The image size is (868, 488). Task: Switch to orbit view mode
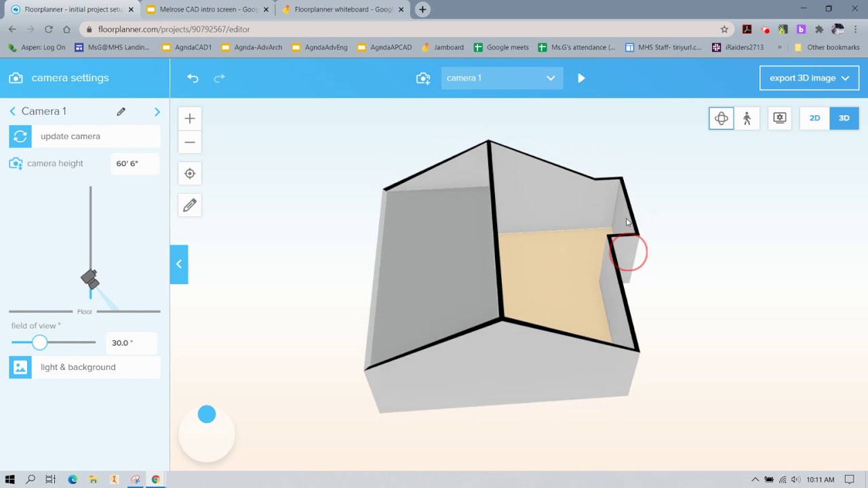coord(722,118)
